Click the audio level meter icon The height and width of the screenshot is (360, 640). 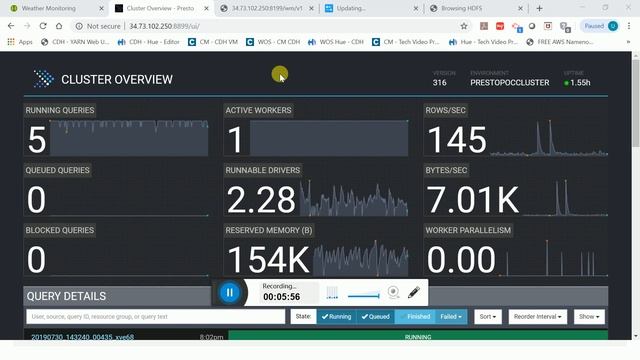coord(332,292)
